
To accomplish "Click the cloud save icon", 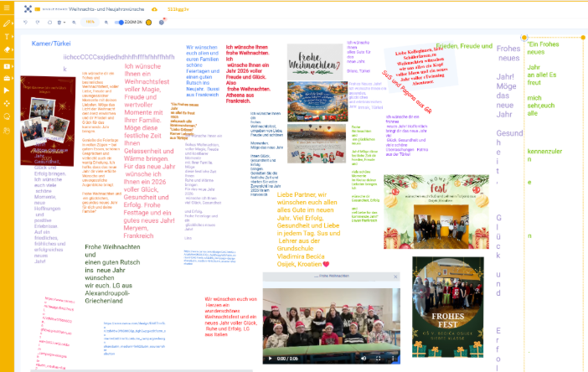I will [154, 8].
